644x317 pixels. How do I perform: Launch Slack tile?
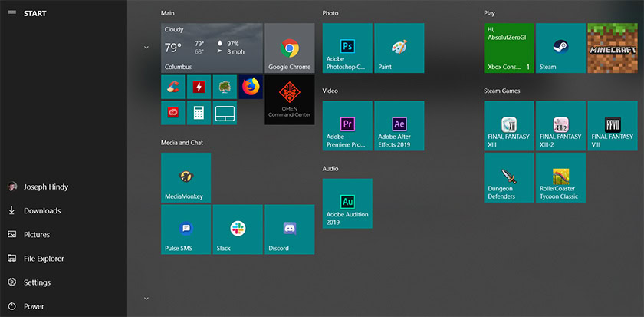coord(238,229)
